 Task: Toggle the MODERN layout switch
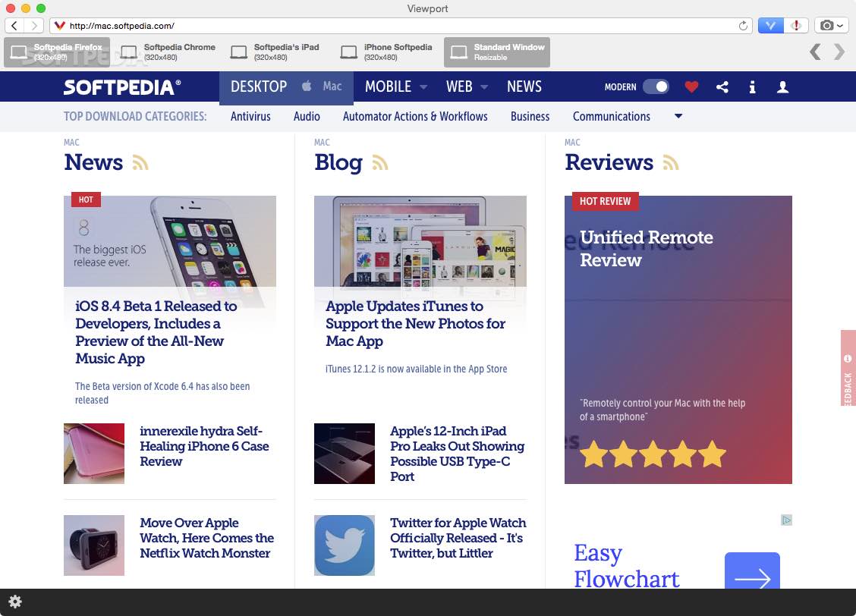click(656, 86)
